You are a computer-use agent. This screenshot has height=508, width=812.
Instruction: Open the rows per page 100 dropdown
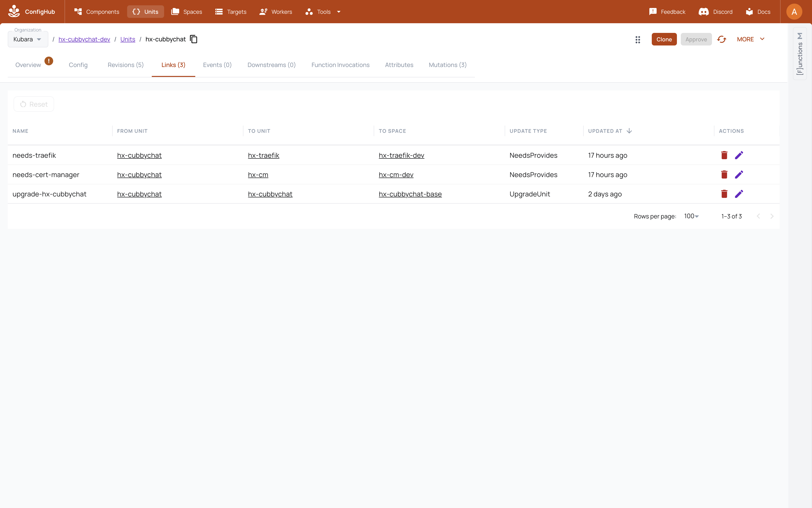coord(691,216)
